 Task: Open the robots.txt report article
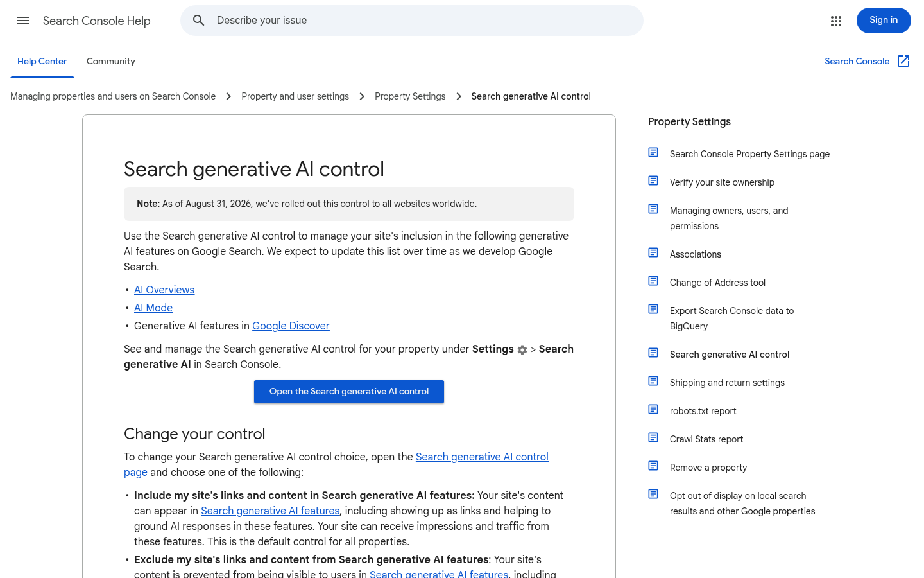click(703, 411)
